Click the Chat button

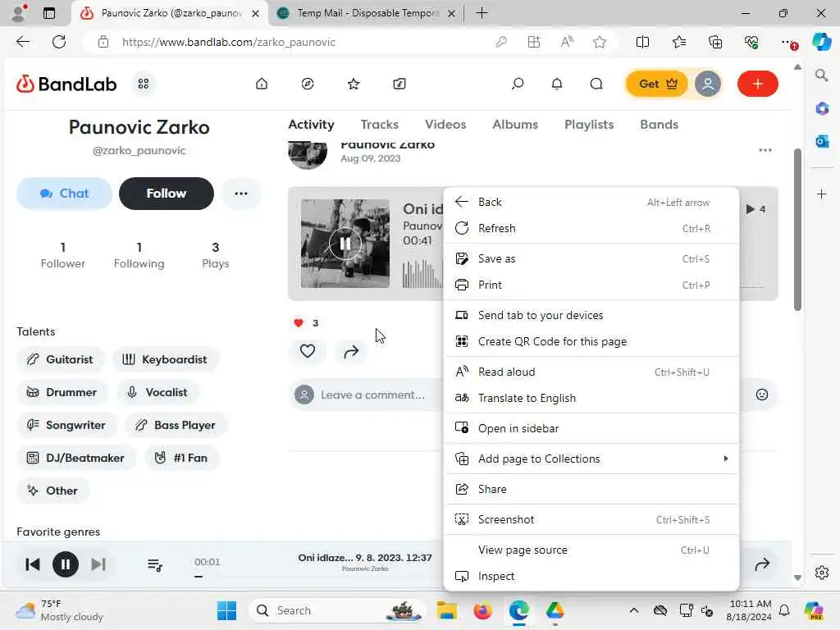tap(64, 194)
